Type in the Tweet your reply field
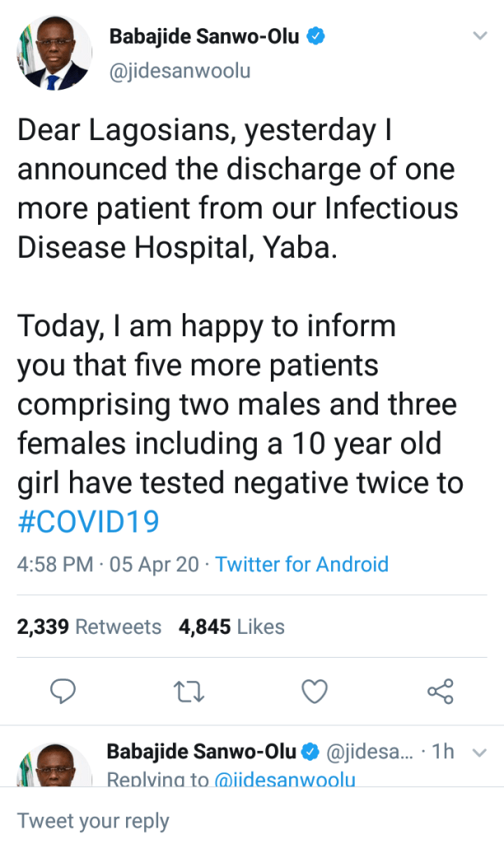This screenshot has width=504, height=844. [247, 821]
